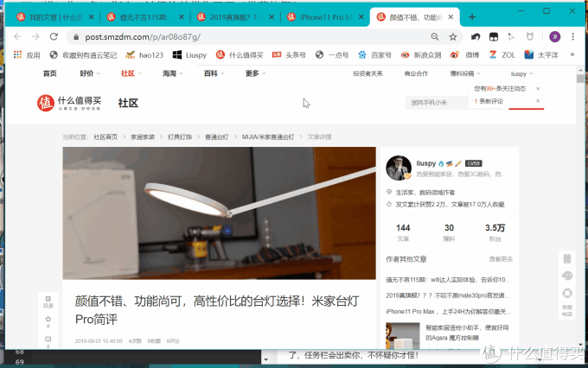
Task: Reload the current page
Action: [54, 37]
